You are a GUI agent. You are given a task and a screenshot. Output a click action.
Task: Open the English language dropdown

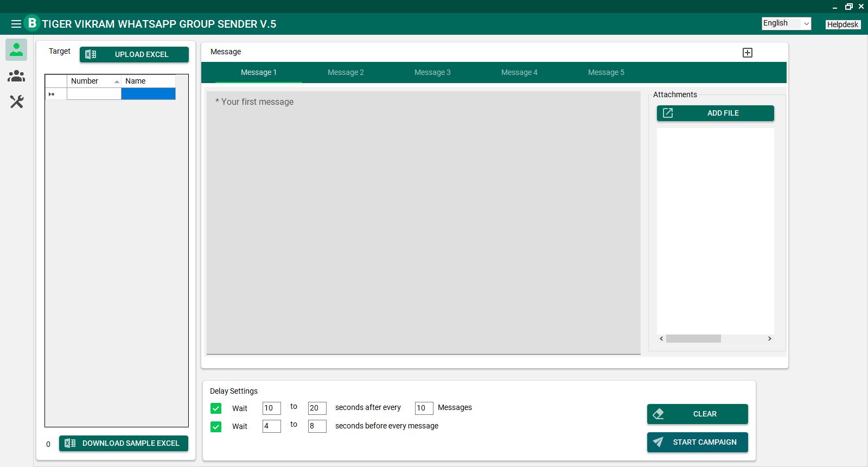click(786, 23)
